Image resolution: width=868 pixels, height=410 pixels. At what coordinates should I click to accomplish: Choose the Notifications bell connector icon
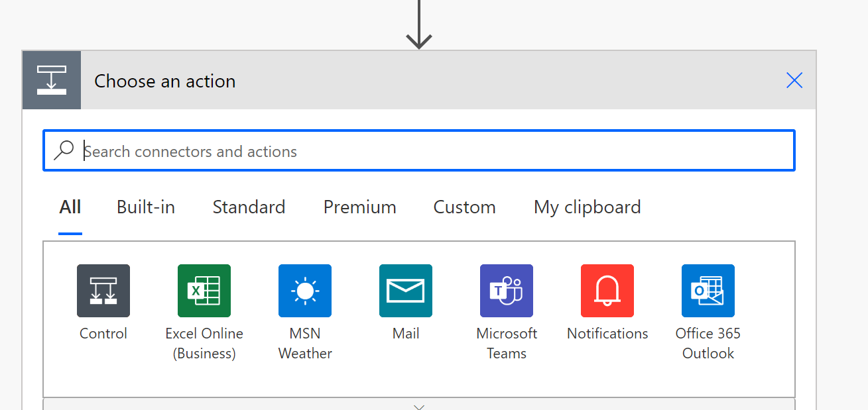(x=607, y=291)
